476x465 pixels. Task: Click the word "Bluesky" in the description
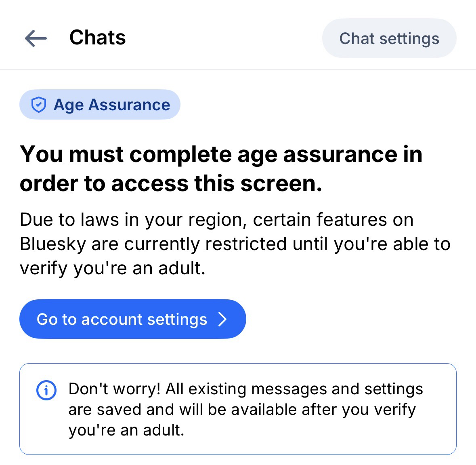tap(53, 244)
